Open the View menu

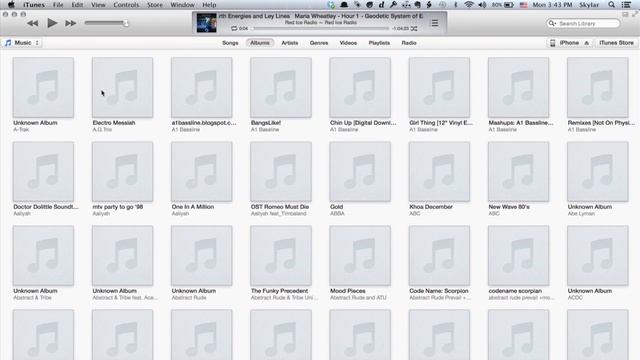(98, 5)
